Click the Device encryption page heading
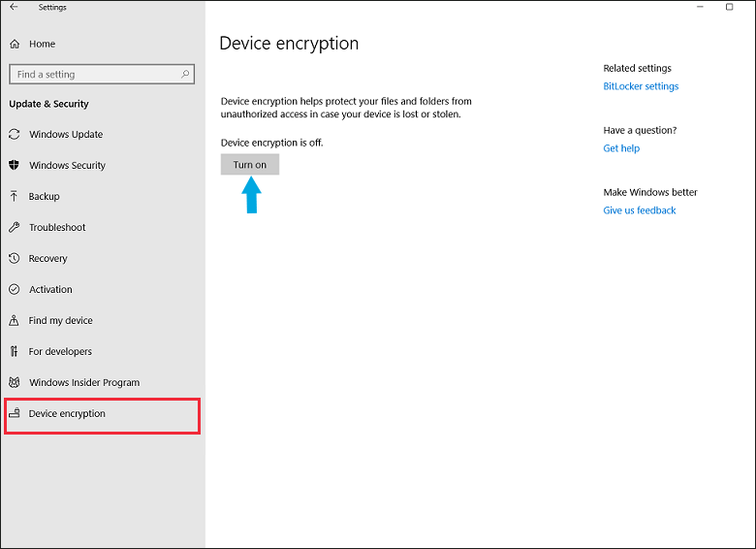756x549 pixels. 289,44
